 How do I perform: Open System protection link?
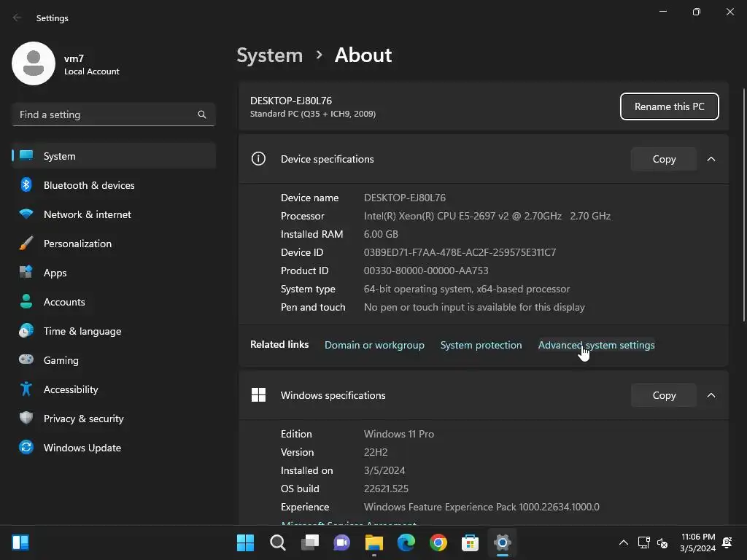tap(481, 345)
